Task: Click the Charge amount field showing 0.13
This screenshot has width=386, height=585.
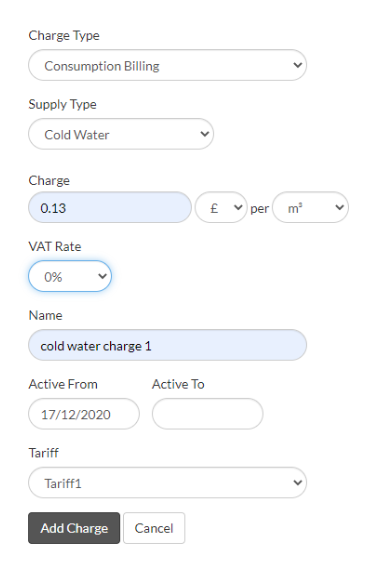Action: click(110, 207)
